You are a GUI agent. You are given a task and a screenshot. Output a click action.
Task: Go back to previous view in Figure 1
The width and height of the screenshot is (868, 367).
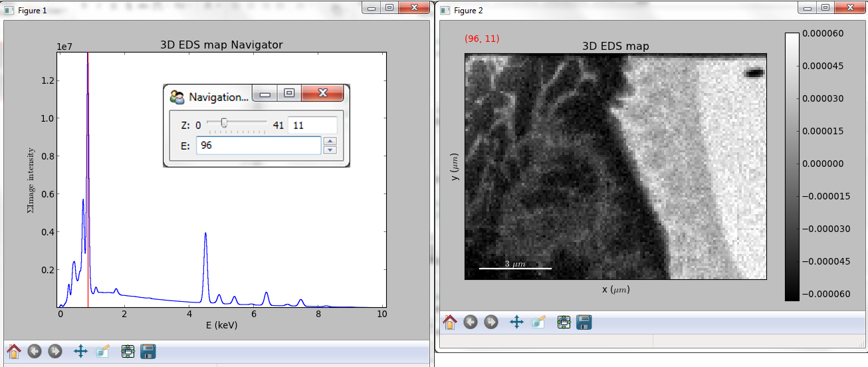[35, 351]
